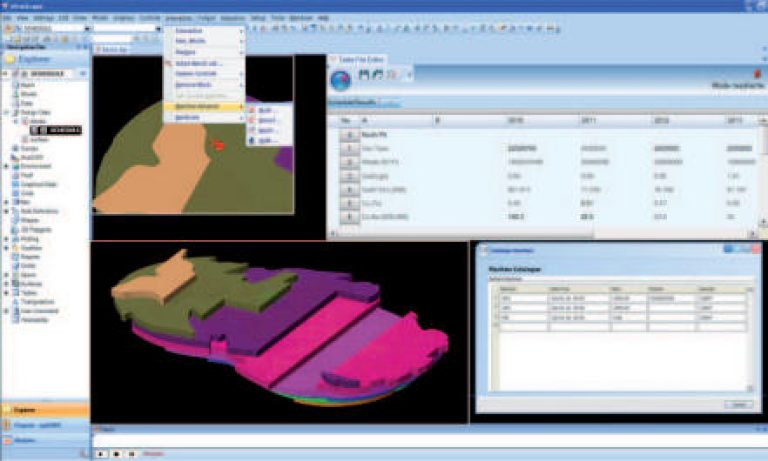The height and width of the screenshot is (461, 768).
Task: Click the red mode icon at top-right of table editor
Action: click(x=757, y=74)
